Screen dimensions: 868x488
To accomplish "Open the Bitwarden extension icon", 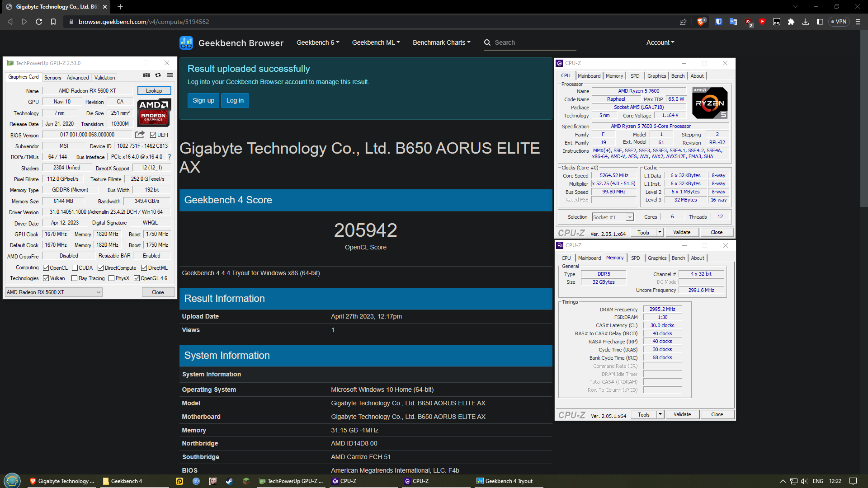I will pyautogui.click(x=719, y=22).
